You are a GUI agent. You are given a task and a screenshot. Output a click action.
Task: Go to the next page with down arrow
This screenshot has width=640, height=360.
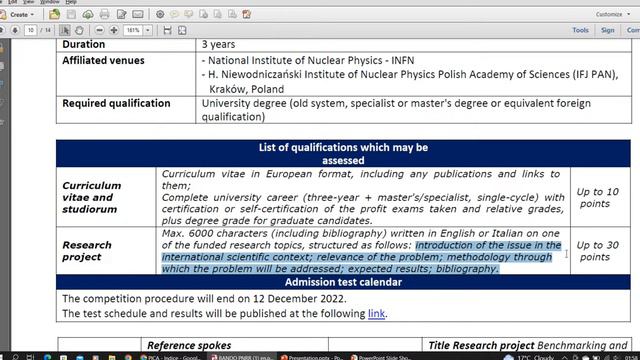coord(15,30)
